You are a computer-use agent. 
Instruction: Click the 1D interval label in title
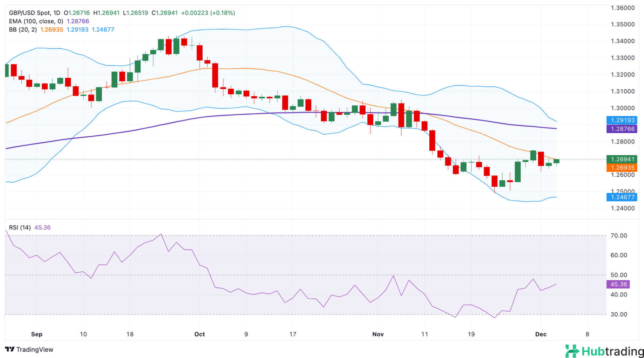(x=57, y=13)
